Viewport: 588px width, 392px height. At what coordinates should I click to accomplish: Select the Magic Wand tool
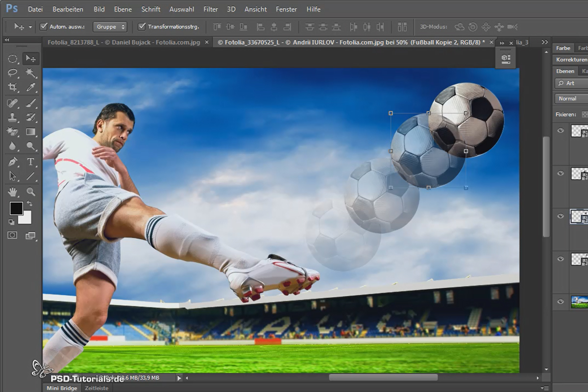[31, 73]
